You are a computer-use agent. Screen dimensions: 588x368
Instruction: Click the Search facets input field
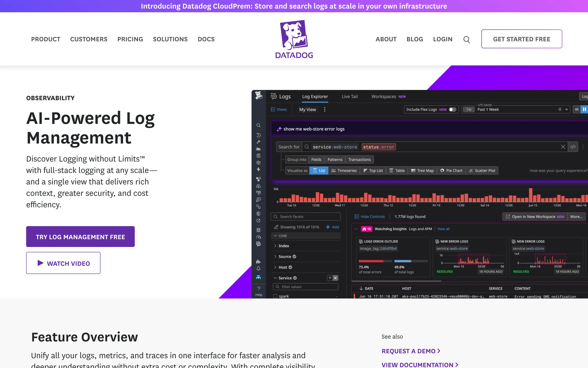(x=306, y=217)
